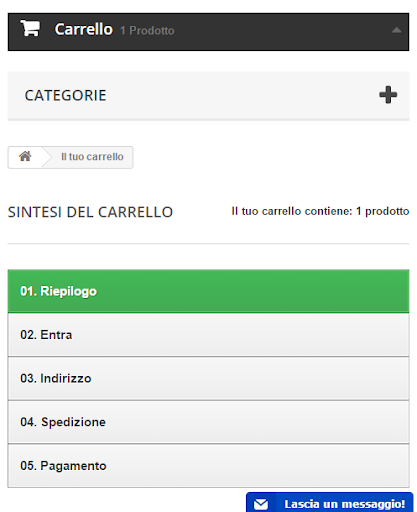The width and height of the screenshot is (417, 512).
Task: Click the Il tuo carrello breadcrumb
Action: (92, 157)
